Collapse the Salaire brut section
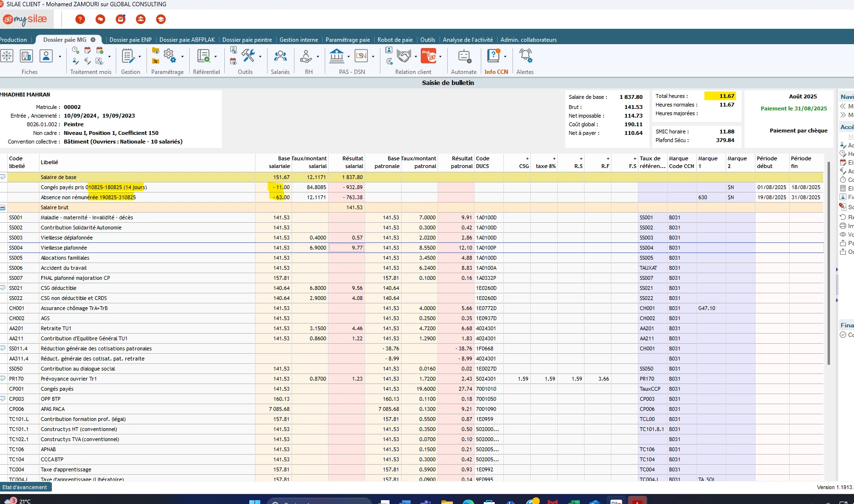The width and height of the screenshot is (854, 504). tap(3, 207)
